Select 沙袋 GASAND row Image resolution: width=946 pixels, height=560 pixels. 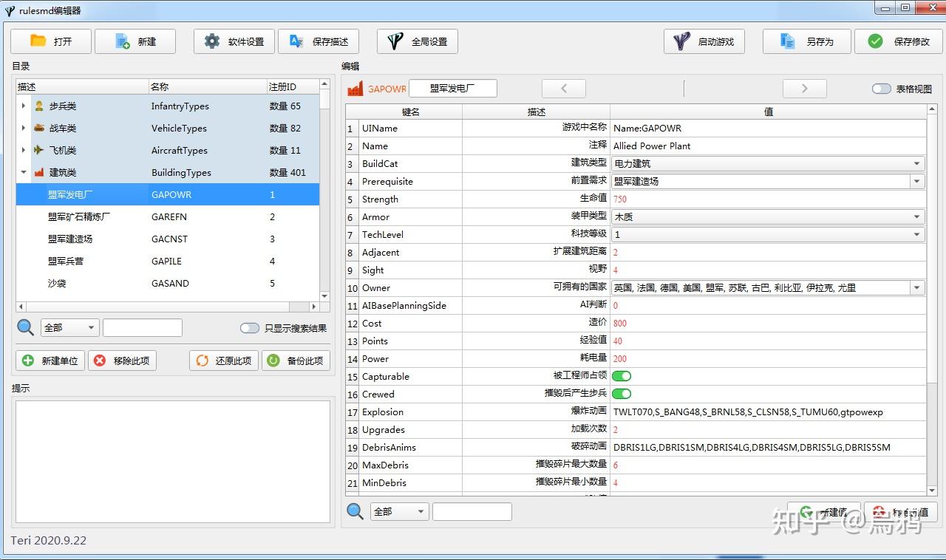168,283
